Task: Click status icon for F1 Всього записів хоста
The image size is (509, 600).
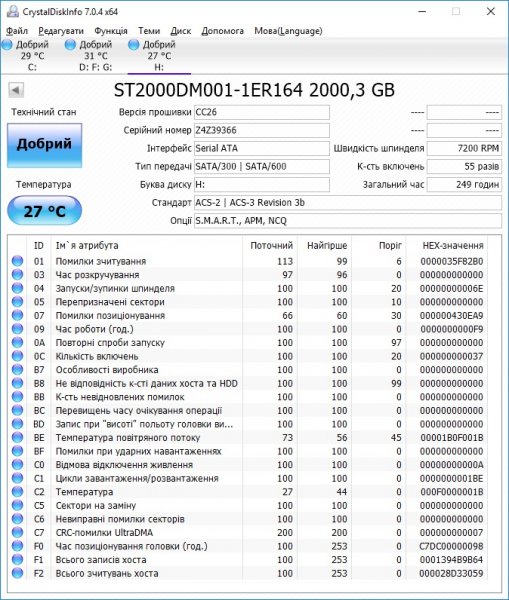Action: tap(17, 560)
